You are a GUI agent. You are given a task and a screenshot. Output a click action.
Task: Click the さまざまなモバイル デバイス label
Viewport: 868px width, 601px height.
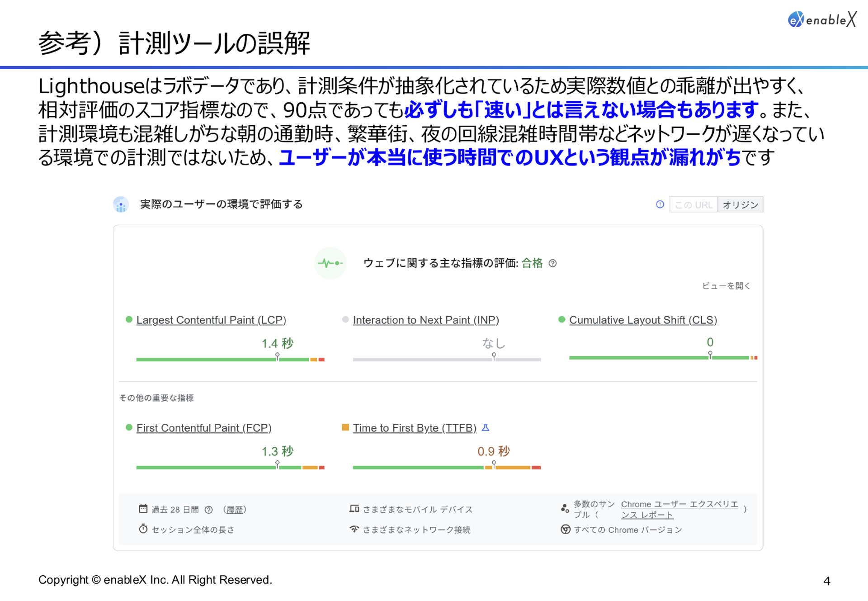pyautogui.click(x=418, y=510)
